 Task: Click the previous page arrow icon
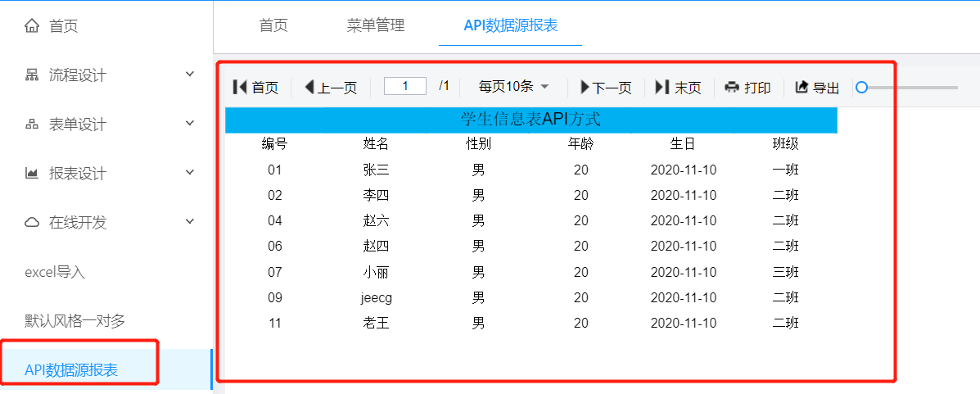309,87
